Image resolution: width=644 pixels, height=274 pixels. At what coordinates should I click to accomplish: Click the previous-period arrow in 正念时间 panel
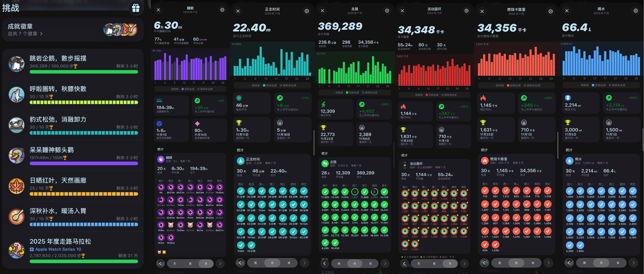pos(240,263)
